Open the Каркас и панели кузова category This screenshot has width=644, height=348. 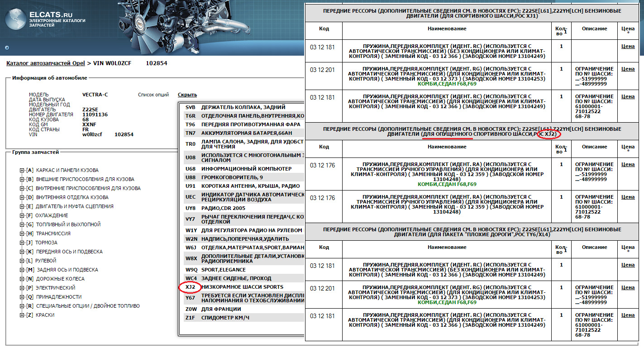click(67, 170)
